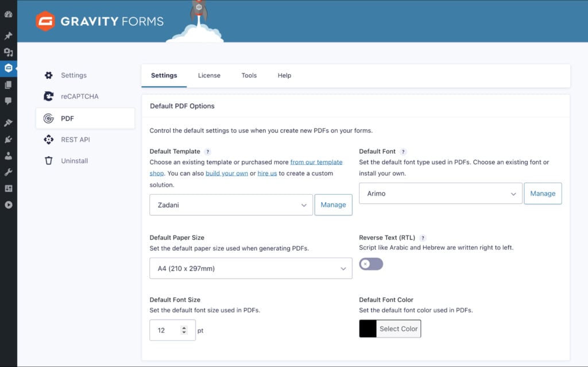Viewport: 588px width, 367px height.
Task: Open the A4 paper size dropdown
Action: point(251,268)
